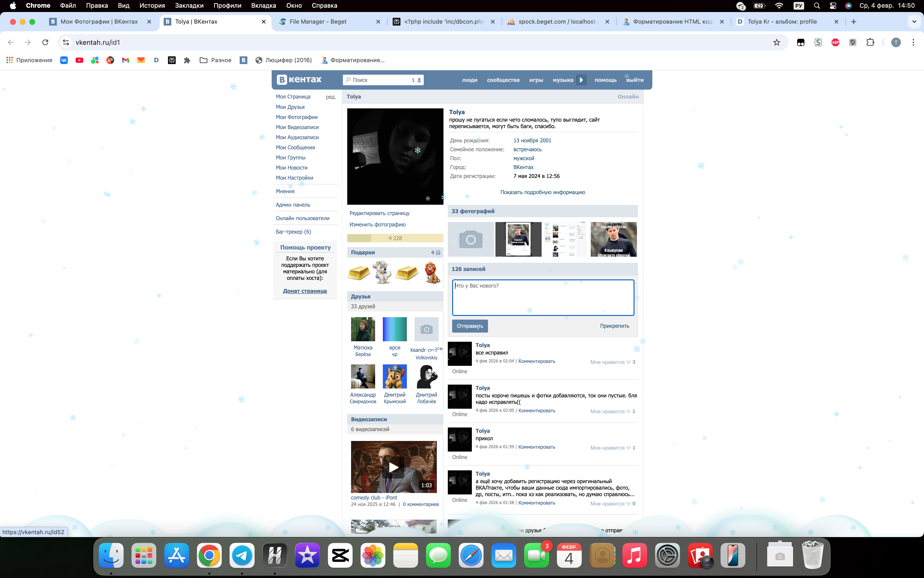The width and height of the screenshot is (924, 578).
Task: Play the comedy club - iPont video
Action: (394, 467)
